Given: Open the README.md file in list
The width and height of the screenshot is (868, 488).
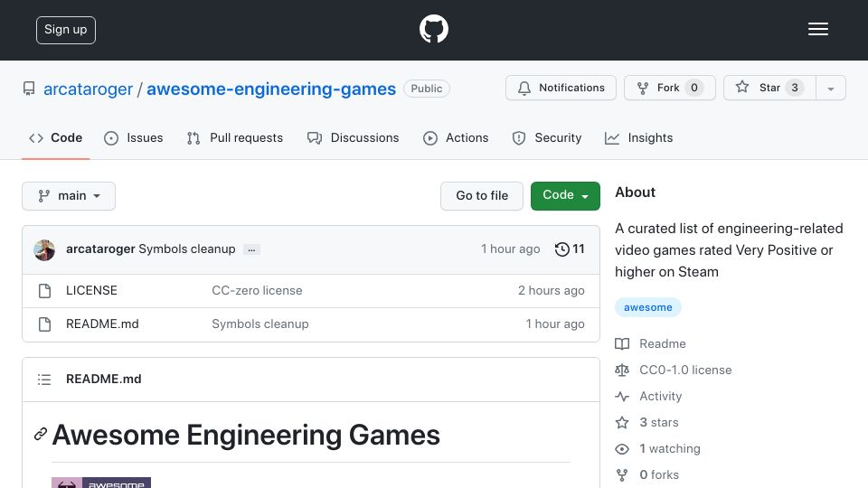Looking at the screenshot, I should click(102, 324).
